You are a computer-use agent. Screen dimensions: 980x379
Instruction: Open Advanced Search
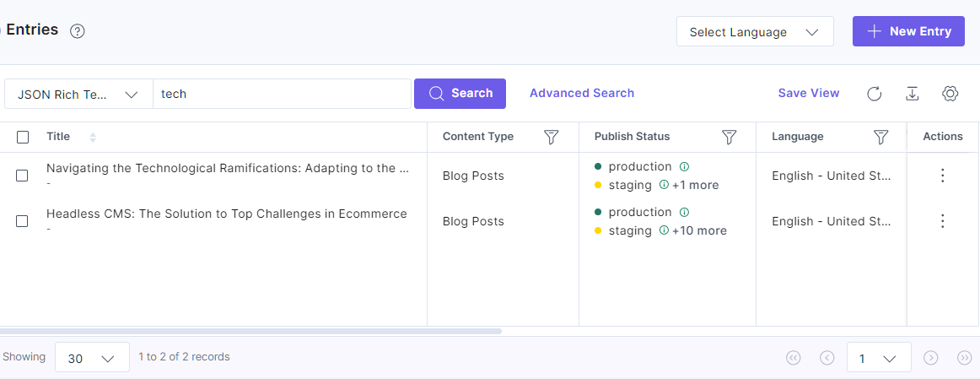(582, 93)
